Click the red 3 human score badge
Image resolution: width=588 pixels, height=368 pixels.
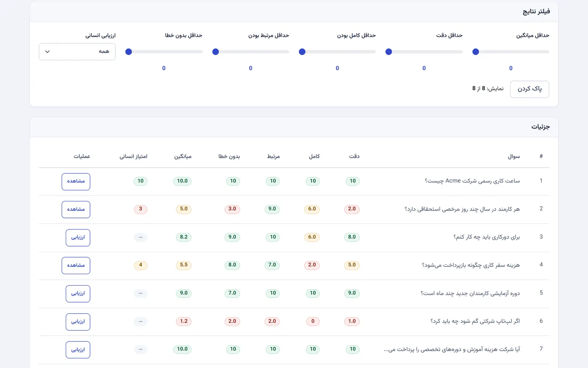tap(140, 209)
